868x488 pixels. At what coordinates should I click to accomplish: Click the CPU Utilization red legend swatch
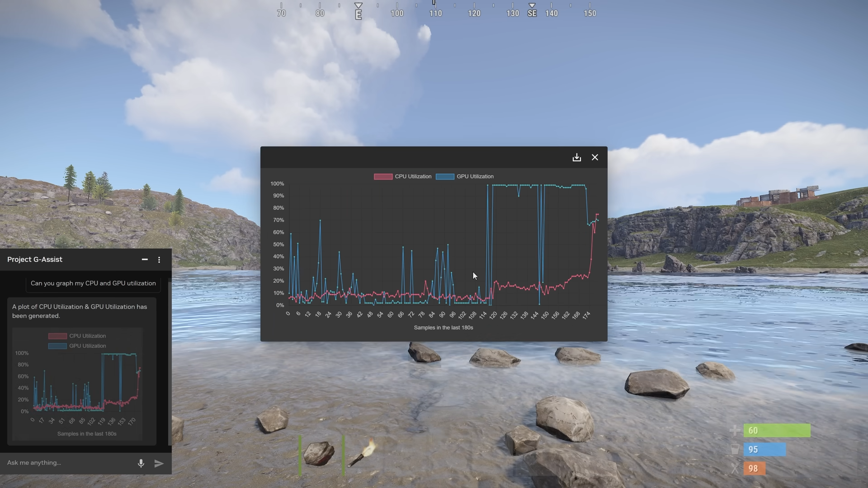tap(382, 176)
